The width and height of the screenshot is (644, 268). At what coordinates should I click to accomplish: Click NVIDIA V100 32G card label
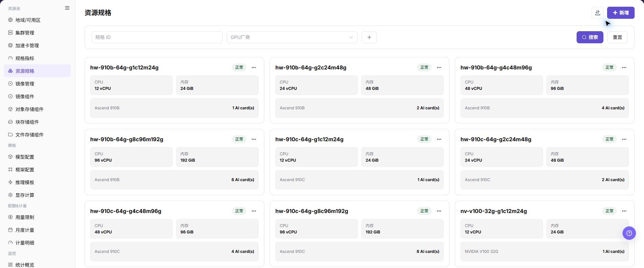point(481,252)
